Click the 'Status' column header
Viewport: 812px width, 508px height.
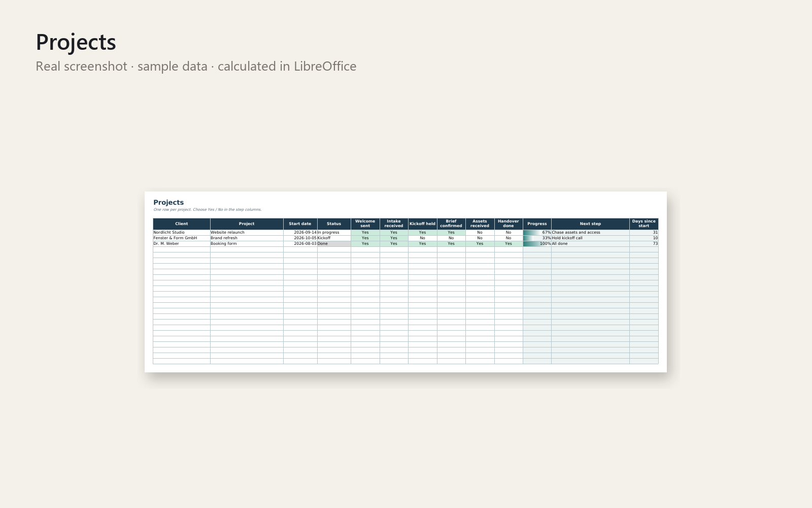click(334, 224)
